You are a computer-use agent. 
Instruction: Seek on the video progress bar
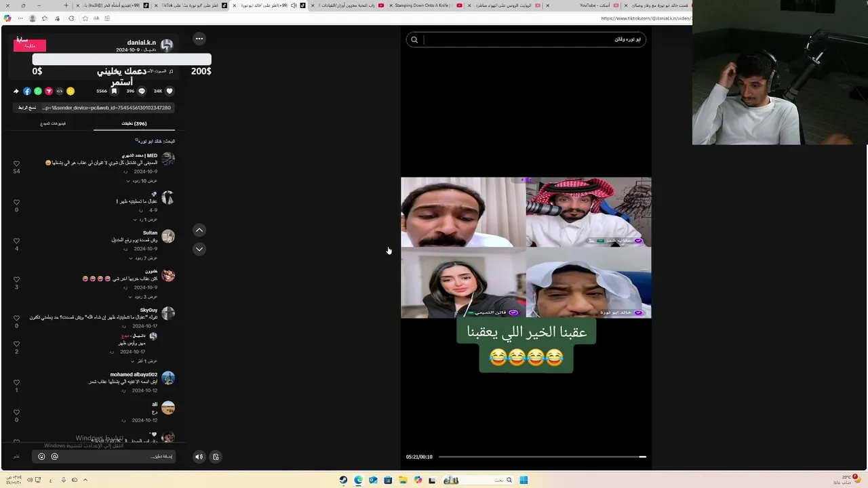[542, 457]
